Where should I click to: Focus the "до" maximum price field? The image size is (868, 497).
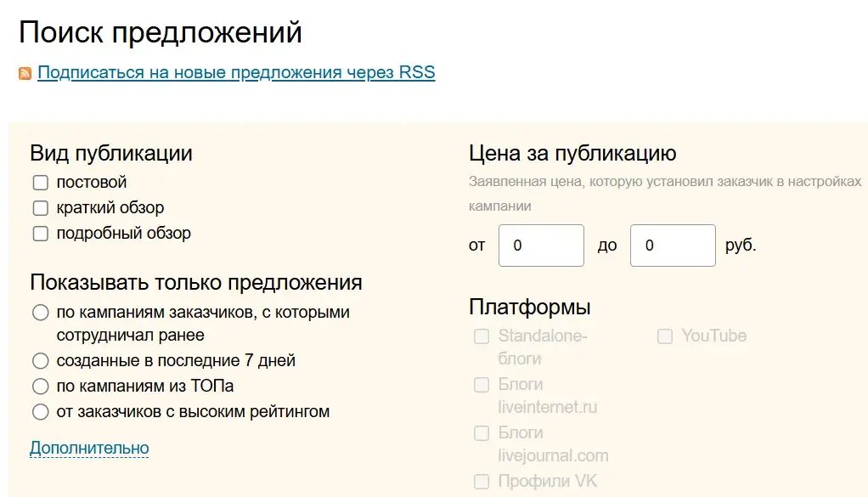674,246
